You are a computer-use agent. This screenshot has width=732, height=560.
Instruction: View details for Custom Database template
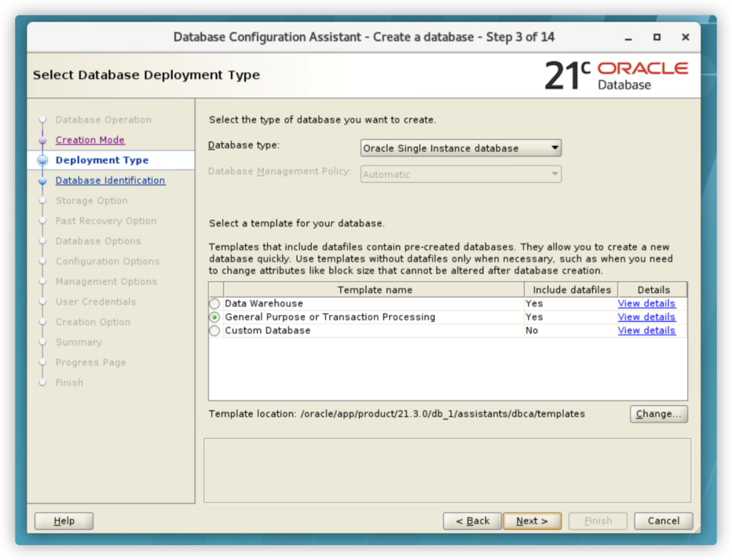647,331
